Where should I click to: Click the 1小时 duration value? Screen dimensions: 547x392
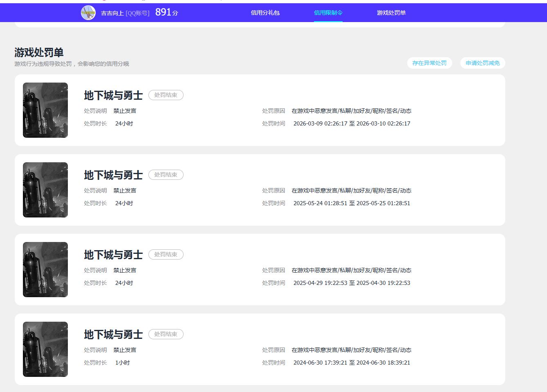tap(122, 363)
